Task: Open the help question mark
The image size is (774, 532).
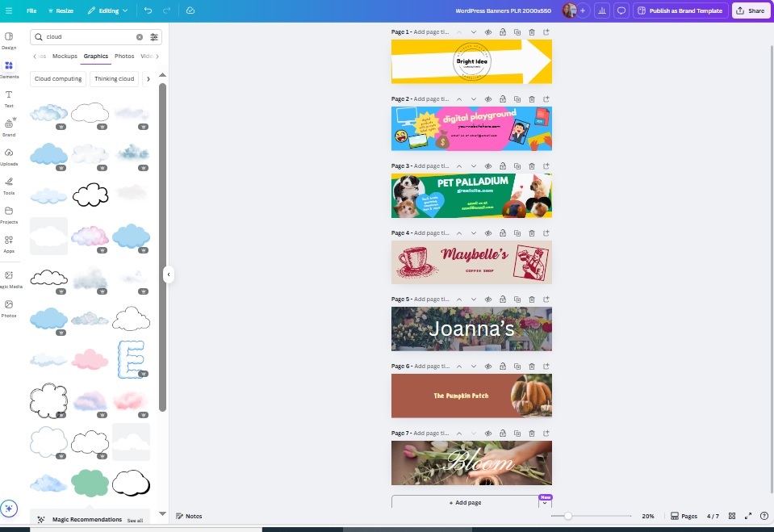Action: coord(764,516)
